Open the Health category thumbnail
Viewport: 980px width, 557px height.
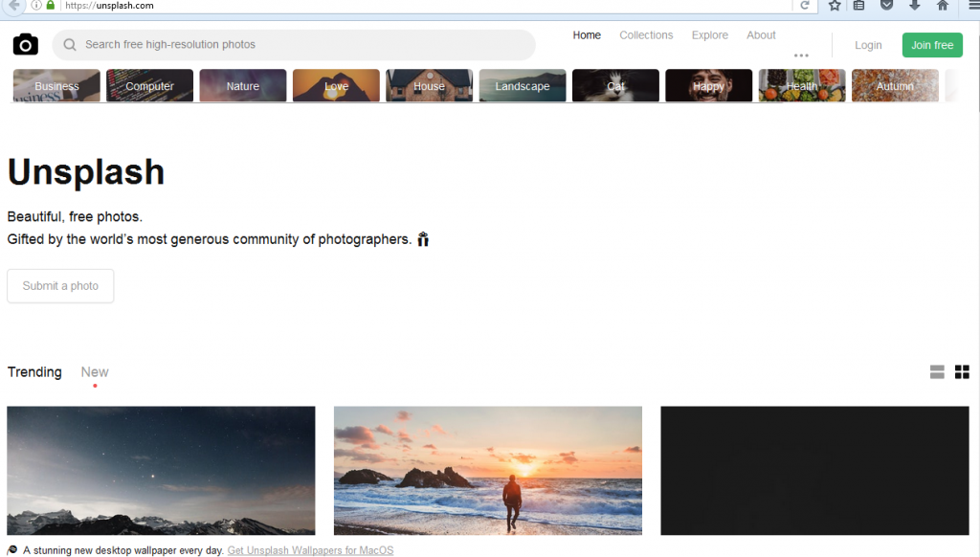(802, 85)
